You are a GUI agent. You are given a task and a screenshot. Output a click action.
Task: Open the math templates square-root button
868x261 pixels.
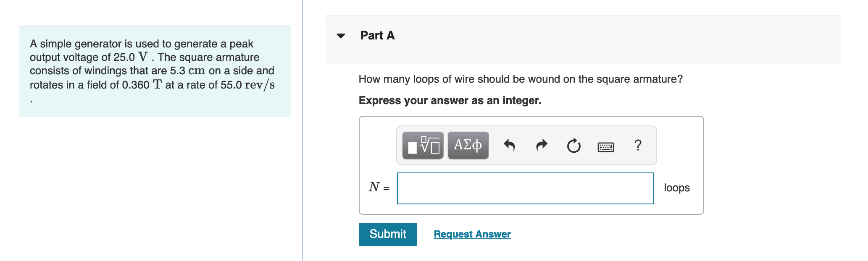click(x=423, y=145)
